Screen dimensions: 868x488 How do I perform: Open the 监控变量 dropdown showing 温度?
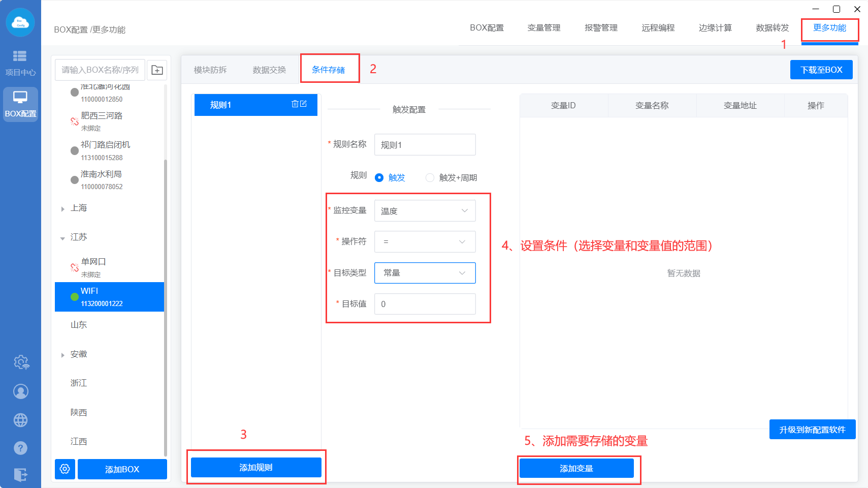(x=425, y=211)
